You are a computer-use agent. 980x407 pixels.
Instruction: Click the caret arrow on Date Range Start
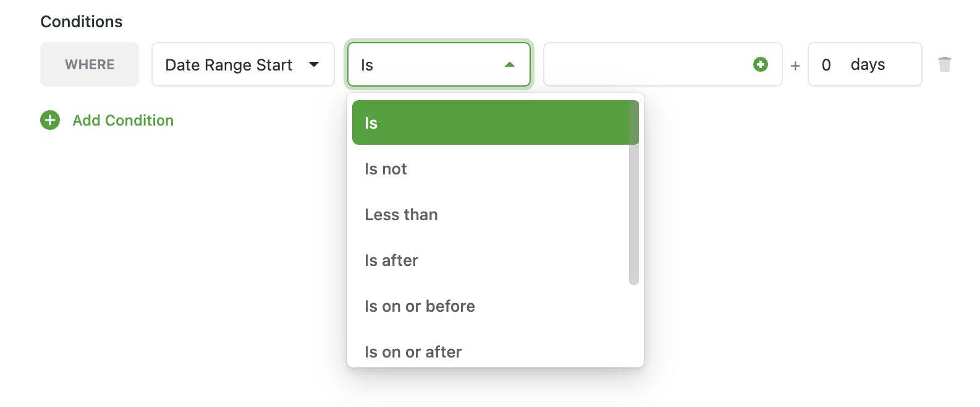314,64
